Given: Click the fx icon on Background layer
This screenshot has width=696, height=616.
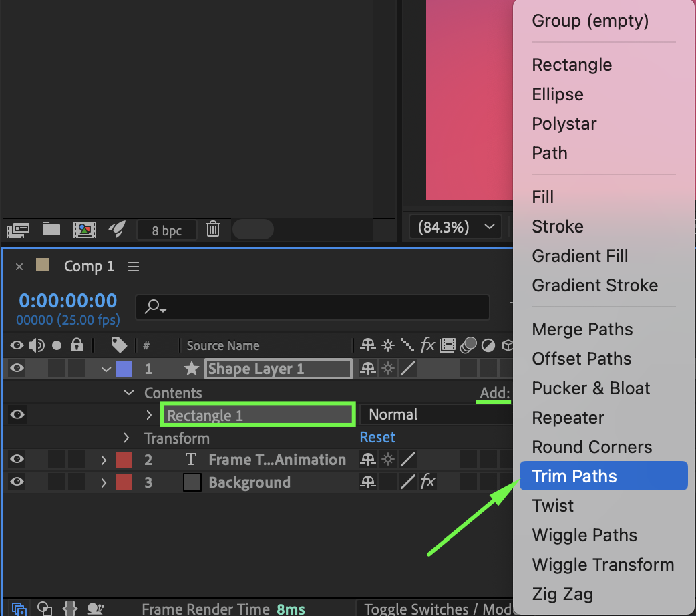Looking at the screenshot, I should (x=427, y=482).
